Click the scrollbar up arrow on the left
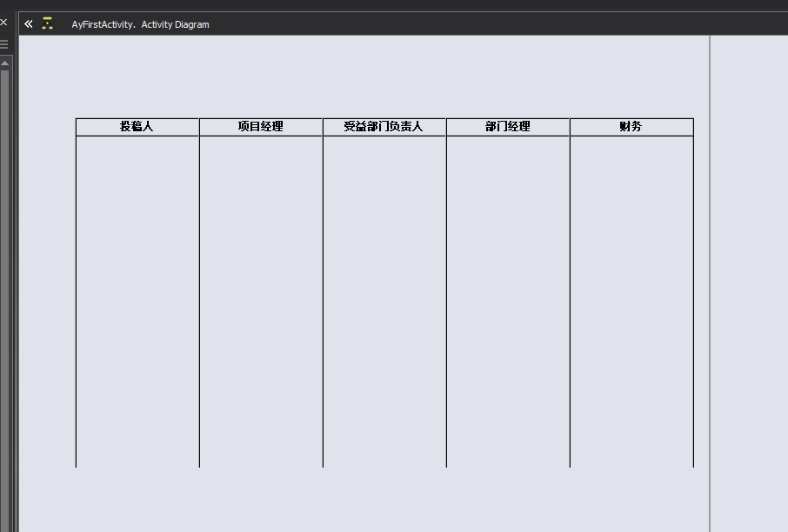 (5, 61)
